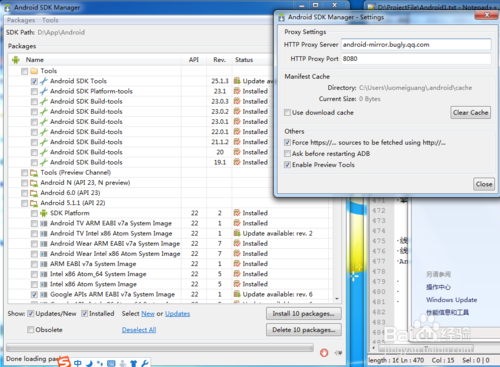Click the Clear Cache button
The height and width of the screenshot is (367, 500).
[x=471, y=113]
